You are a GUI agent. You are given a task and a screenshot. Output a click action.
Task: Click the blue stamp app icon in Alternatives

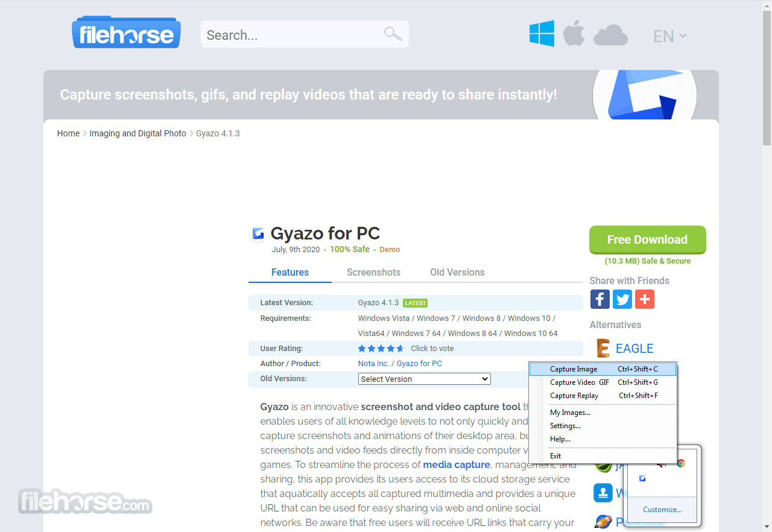tap(603, 493)
